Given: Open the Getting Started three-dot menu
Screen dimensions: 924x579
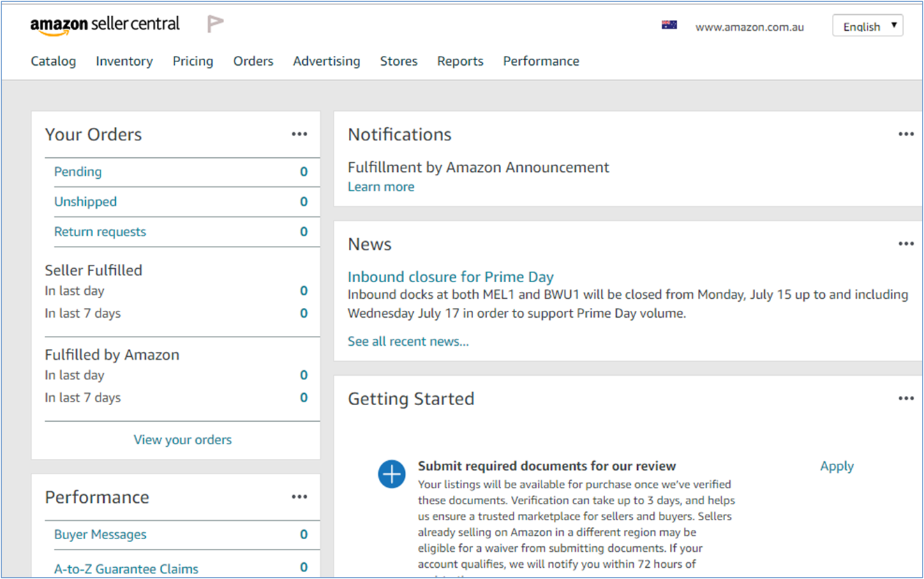Looking at the screenshot, I should click(906, 398).
